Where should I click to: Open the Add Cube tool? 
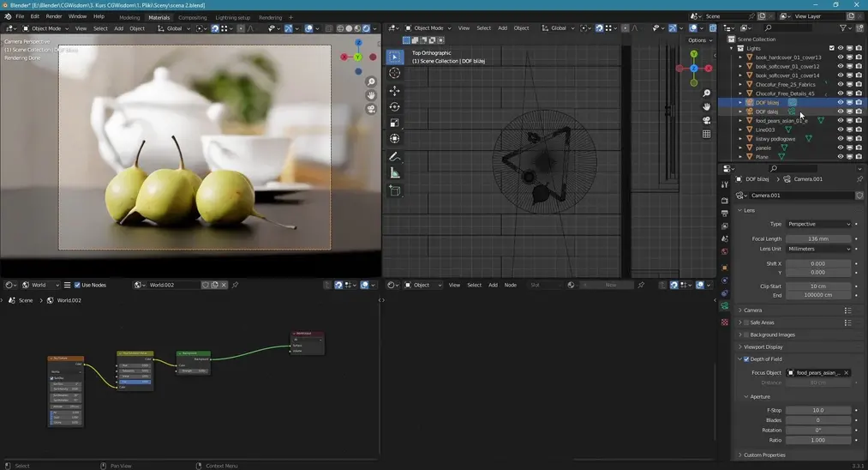tap(394, 190)
